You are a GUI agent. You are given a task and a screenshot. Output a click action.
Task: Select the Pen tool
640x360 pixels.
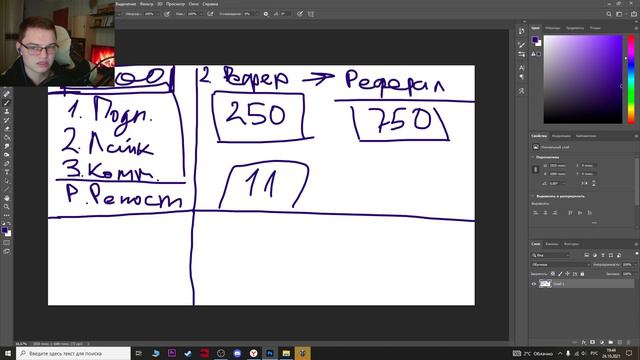click(x=7, y=163)
